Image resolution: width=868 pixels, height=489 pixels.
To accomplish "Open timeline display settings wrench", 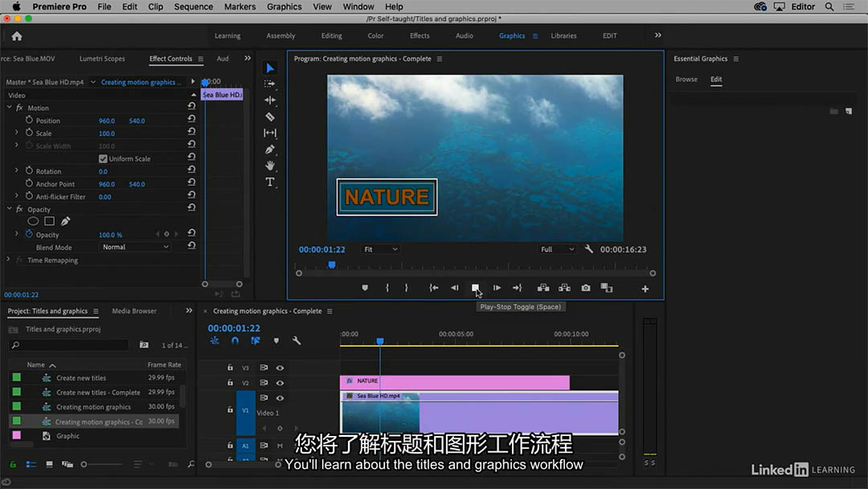I will tap(296, 340).
